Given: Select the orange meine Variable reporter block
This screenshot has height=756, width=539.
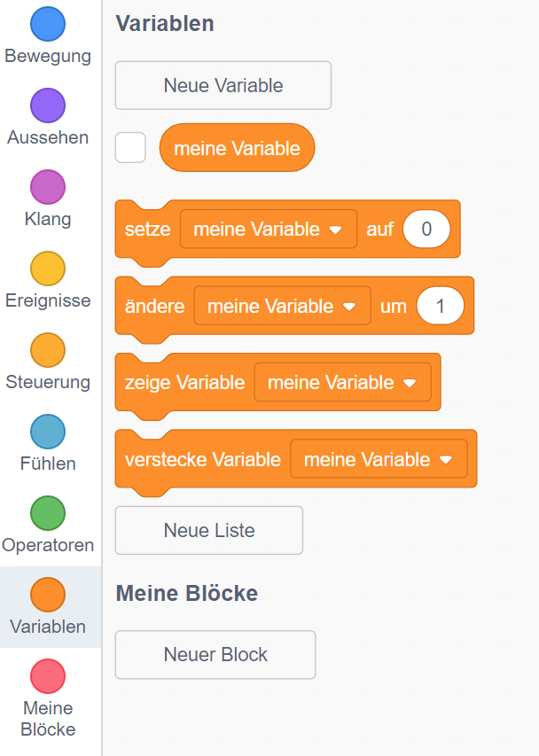Looking at the screenshot, I should tap(237, 148).
